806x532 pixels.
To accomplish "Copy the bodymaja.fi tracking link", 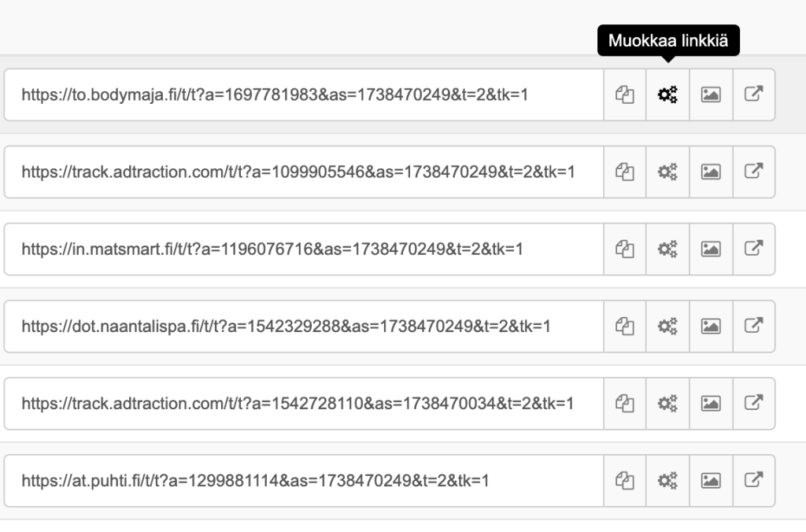I will click(625, 95).
